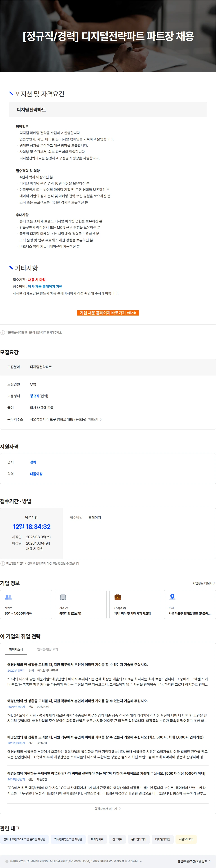Click the 경력 blue experience value
216x868 pixels.
tap(33, 462)
